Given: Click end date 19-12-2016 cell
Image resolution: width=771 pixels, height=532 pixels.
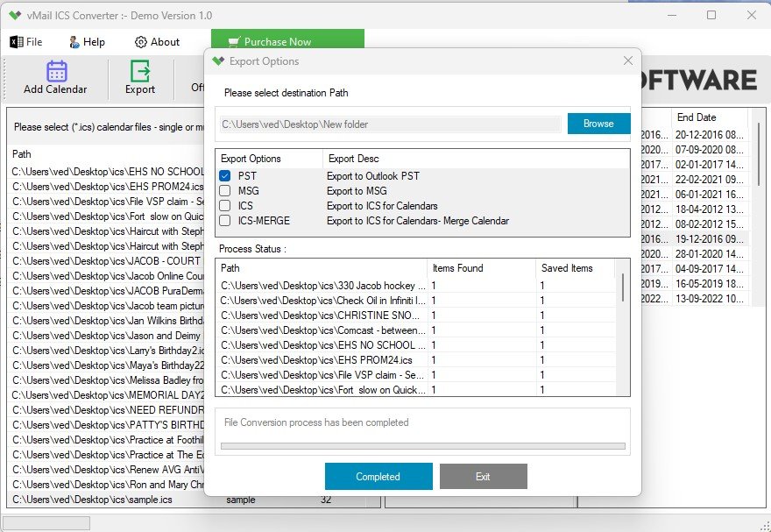Looking at the screenshot, I should pos(710,239).
